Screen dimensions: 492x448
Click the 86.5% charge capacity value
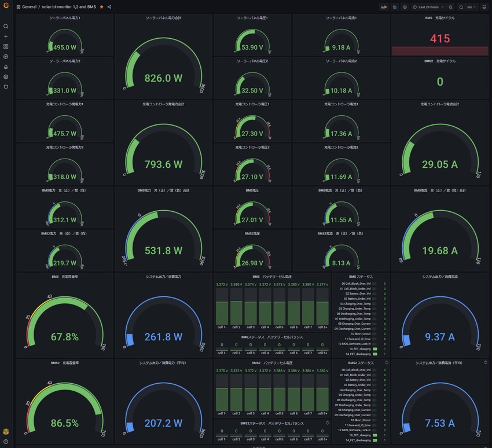click(65, 423)
